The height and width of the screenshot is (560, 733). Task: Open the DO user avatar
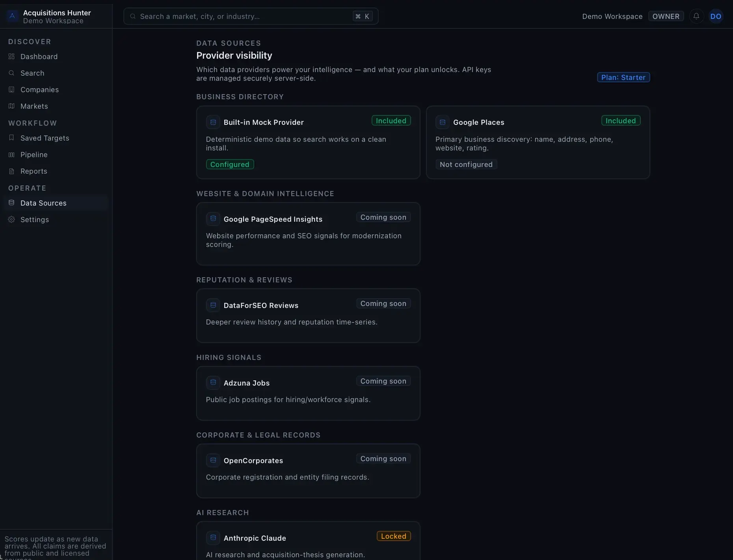[716, 16]
